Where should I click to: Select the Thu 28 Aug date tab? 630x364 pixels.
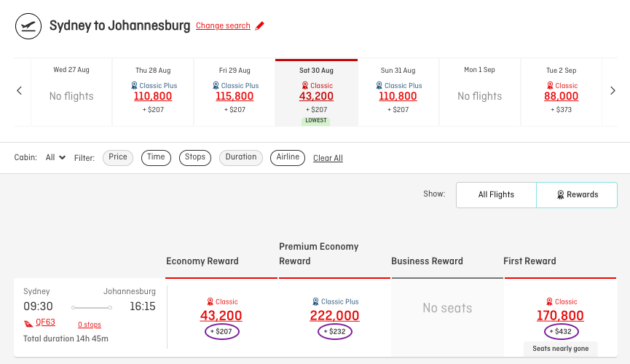pos(153,92)
